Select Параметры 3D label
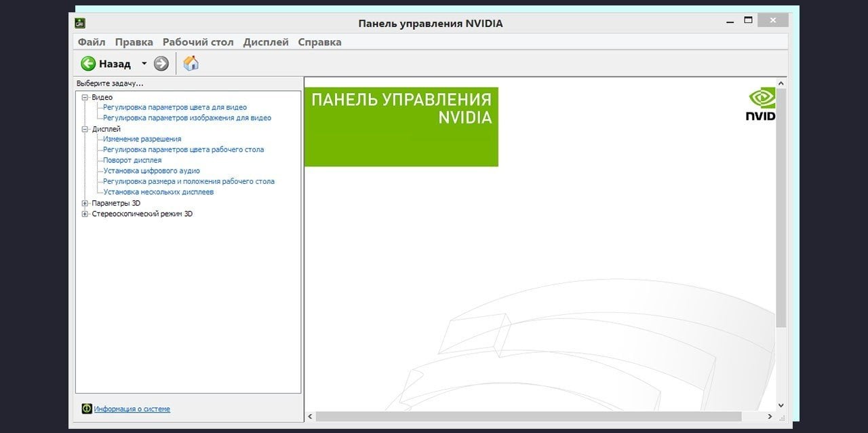868x433 pixels. (x=116, y=203)
